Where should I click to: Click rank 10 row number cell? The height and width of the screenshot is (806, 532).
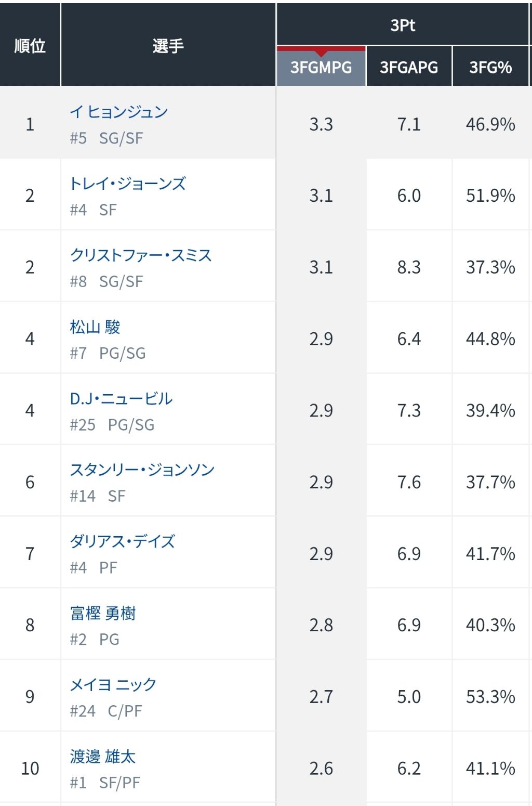coord(30,769)
